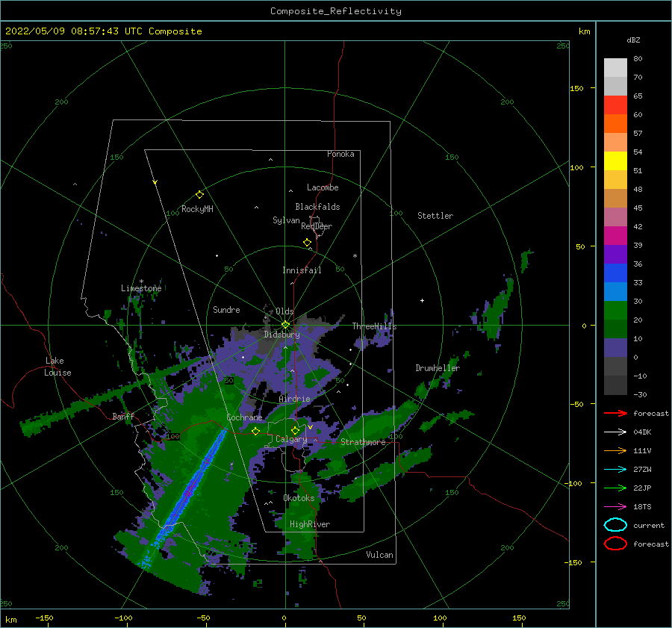Image resolution: width=672 pixels, height=628 pixels.
Task: Select the ThreeHills town label
Action: click(x=375, y=326)
